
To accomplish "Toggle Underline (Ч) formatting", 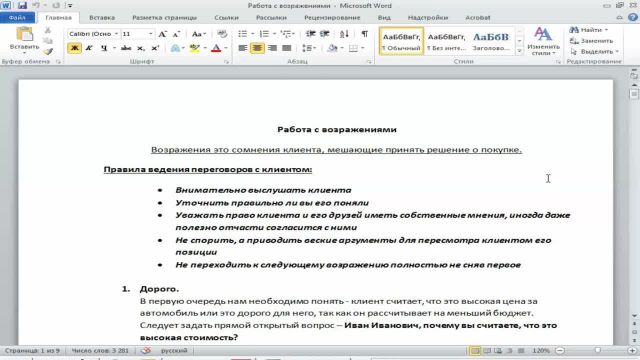I will point(104,48).
